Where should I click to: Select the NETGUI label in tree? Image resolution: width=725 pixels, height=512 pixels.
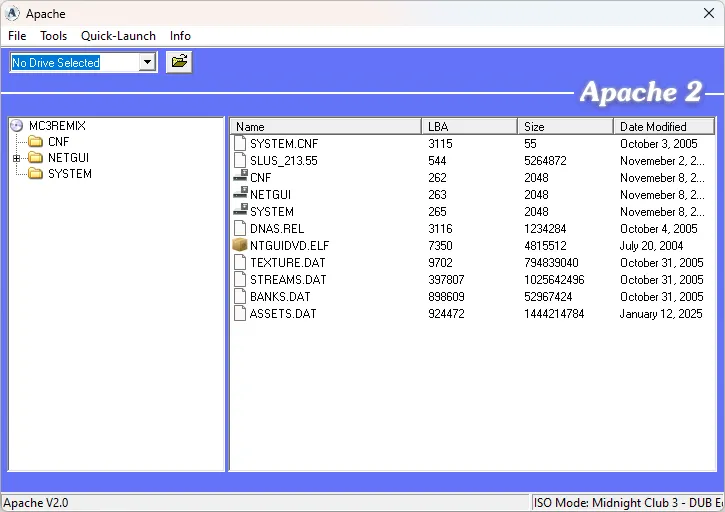(x=68, y=158)
